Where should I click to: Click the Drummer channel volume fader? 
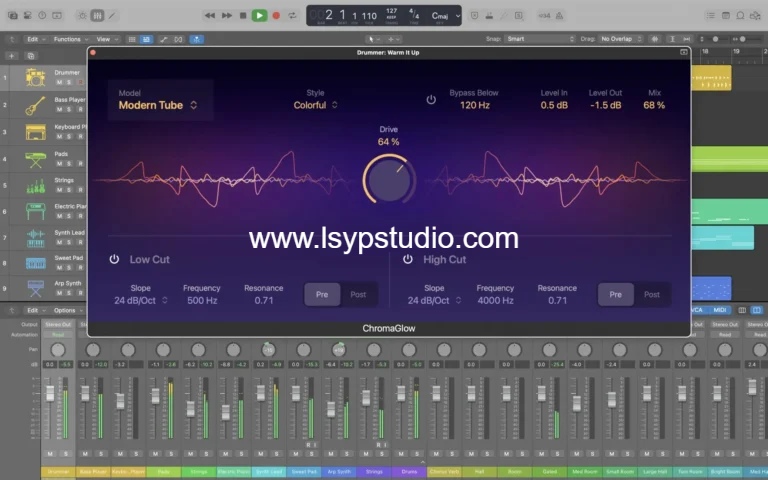[50, 394]
